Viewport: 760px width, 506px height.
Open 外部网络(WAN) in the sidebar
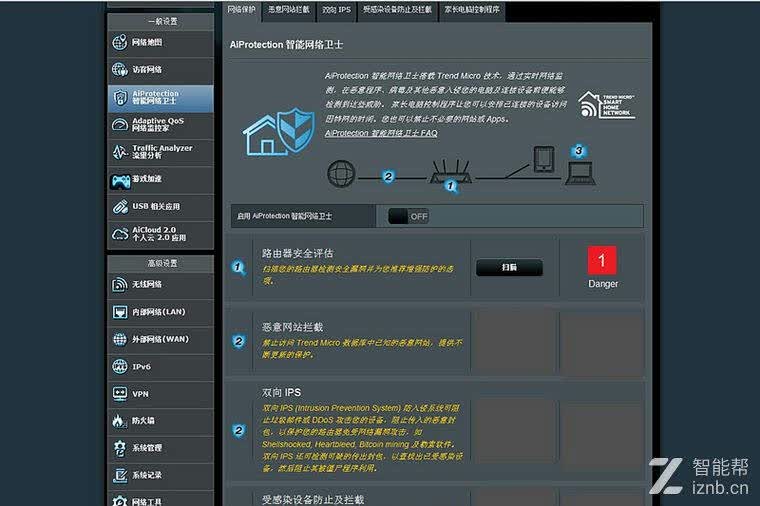160,339
